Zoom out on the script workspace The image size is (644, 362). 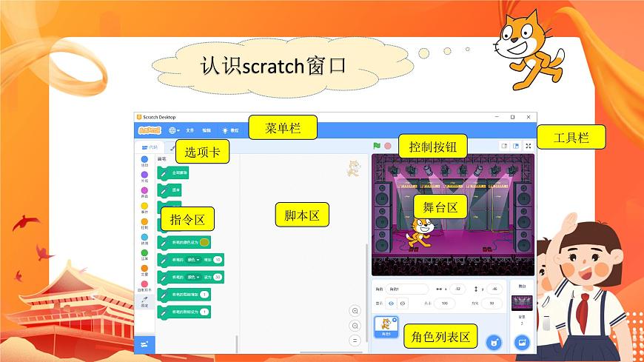[355, 326]
